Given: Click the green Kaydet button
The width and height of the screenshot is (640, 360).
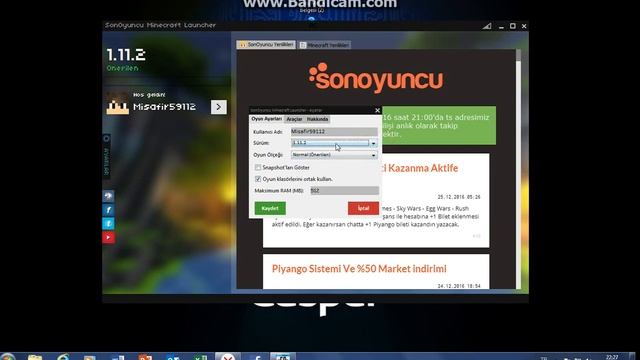Looking at the screenshot, I should tap(270, 208).
